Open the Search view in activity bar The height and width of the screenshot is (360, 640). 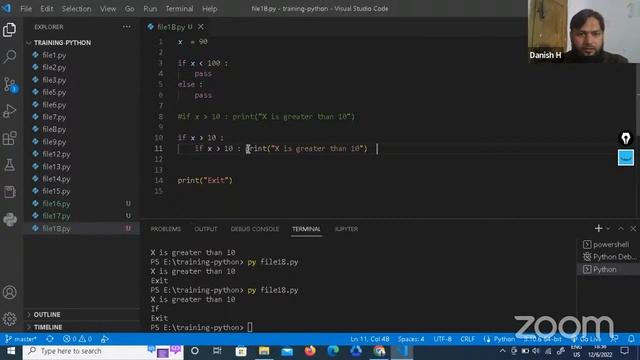pos(9,56)
